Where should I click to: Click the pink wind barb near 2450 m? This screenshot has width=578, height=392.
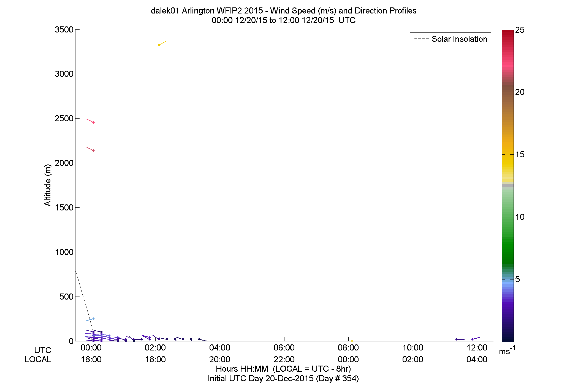pos(91,121)
